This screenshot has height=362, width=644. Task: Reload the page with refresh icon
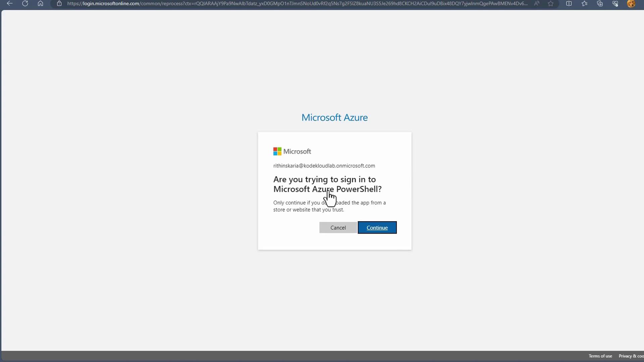25,4
